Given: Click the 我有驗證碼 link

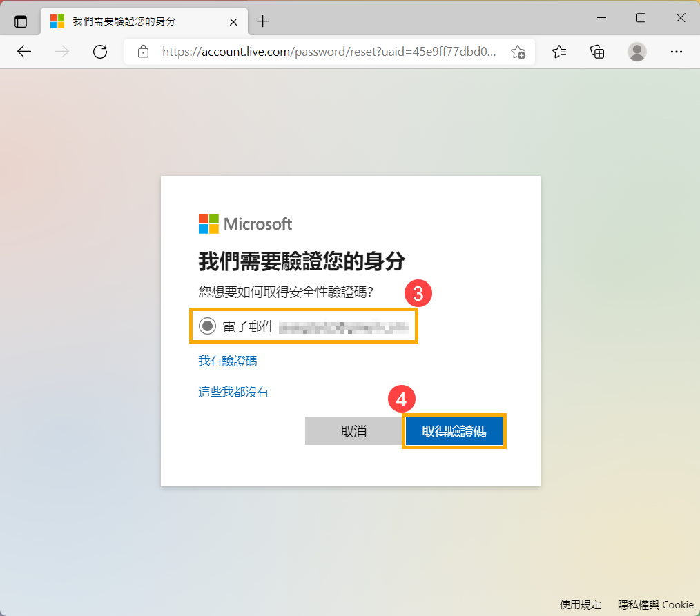Looking at the screenshot, I should 228,361.
